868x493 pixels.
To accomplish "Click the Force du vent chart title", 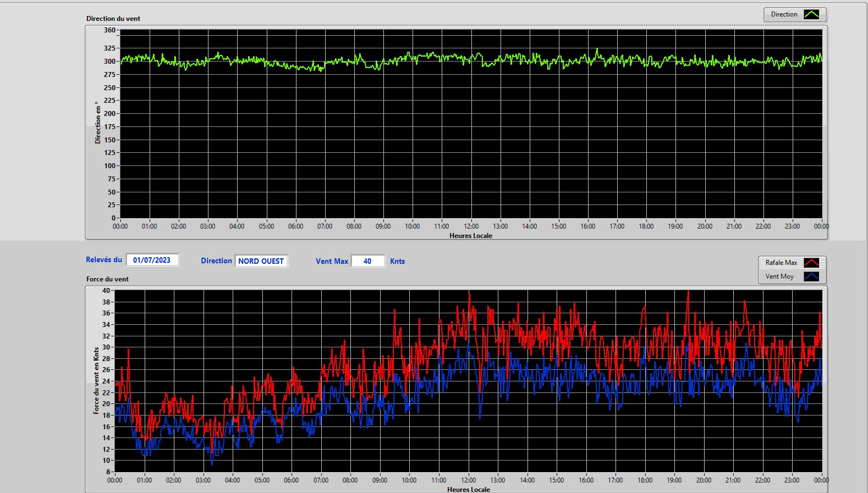I will (x=107, y=279).
